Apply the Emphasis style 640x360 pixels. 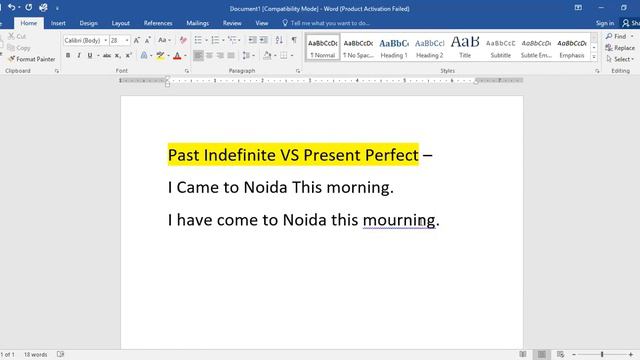[572, 48]
